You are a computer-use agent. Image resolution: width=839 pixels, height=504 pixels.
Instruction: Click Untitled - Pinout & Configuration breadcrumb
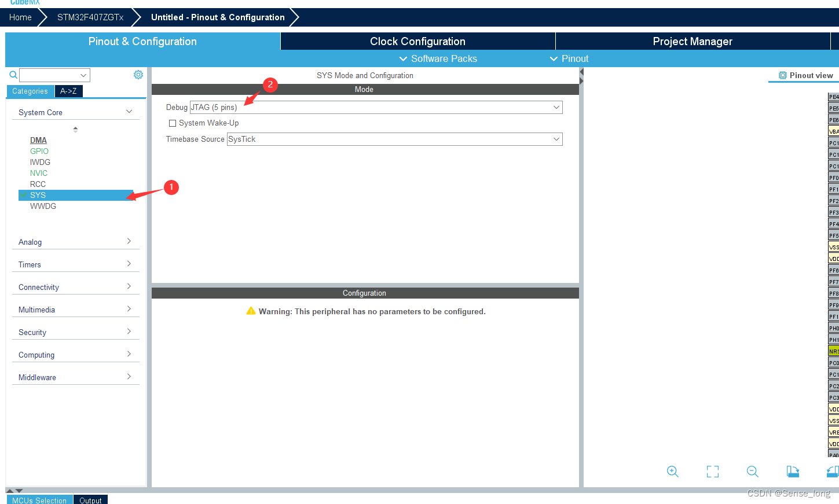218,17
